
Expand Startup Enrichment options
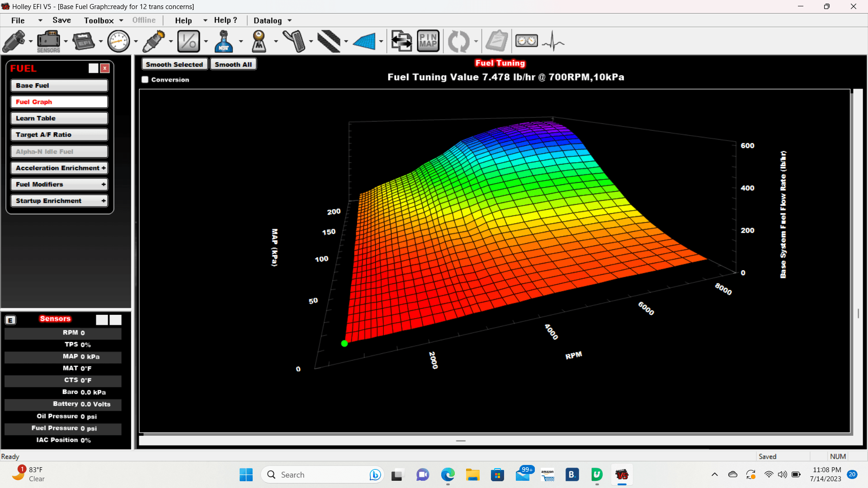(x=104, y=201)
